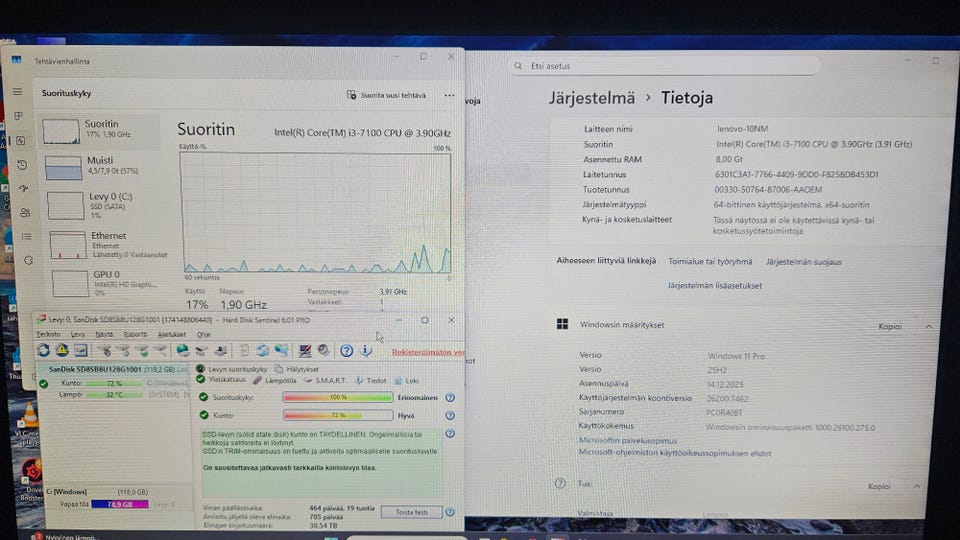Open Raportti menu in Hard Disk Sentinel
This screenshot has height=540, width=960.
[135, 334]
